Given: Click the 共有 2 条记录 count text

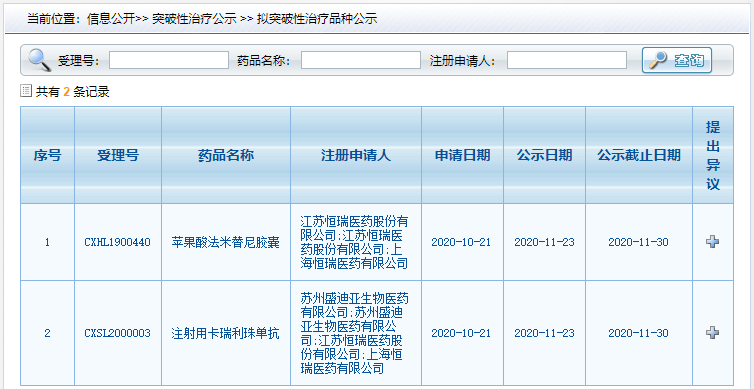Looking at the screenshot, I should (x=73, y=91).
